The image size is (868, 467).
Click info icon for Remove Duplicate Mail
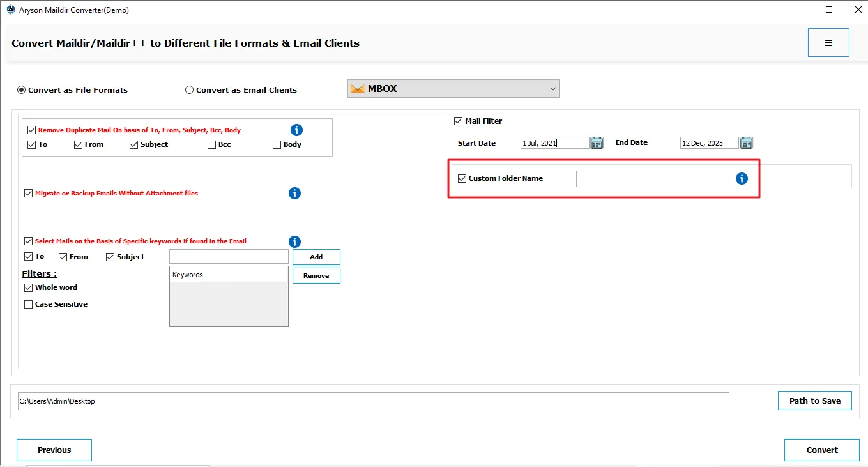point(296,130)
